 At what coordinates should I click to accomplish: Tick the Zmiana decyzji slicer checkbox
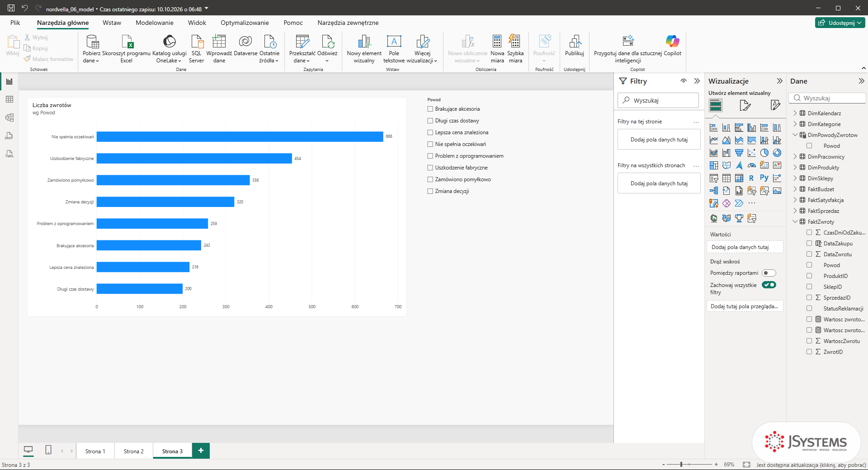[430, 191]
